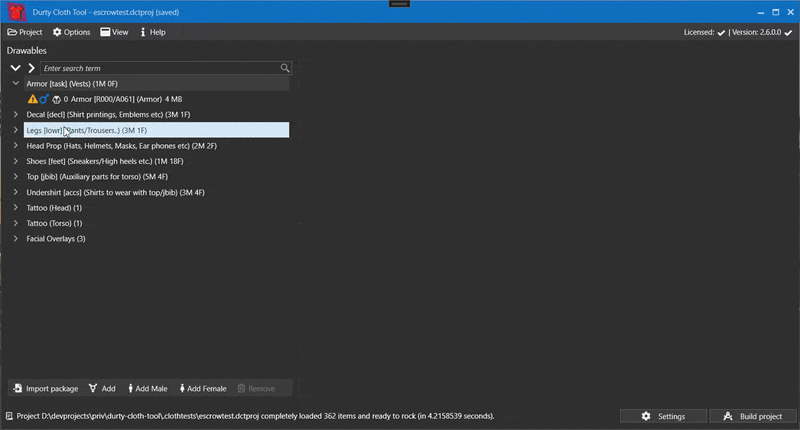Click the male gender icon on Armor item
The width and height of the screenshot is (800, 430).
(x=44, y=99)
